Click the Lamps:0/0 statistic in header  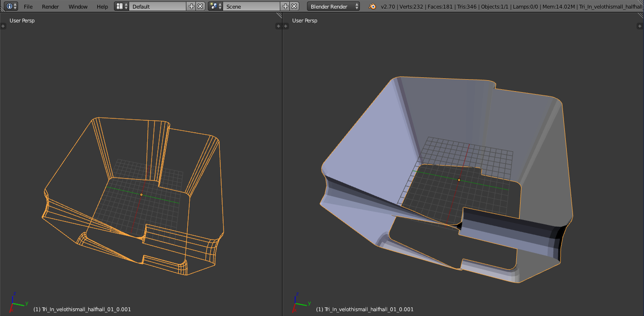(526, 7)
